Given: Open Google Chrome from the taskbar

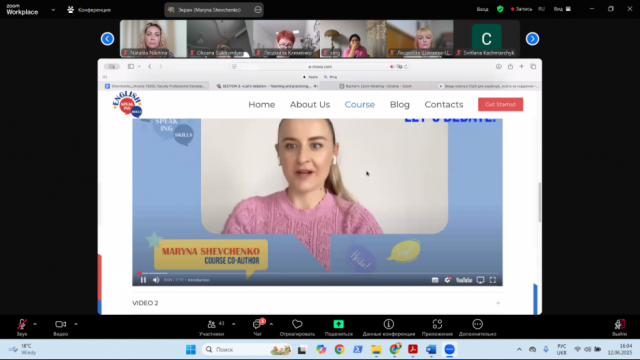Looking at the screenshot, I should pyautogui.click(x=339, y=349).
